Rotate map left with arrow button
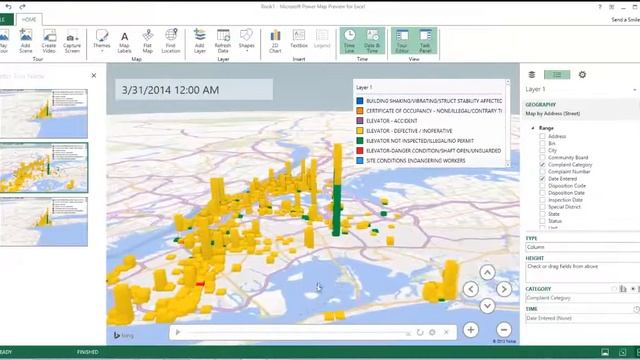The image size is (640, 360). tap(471, 289)
